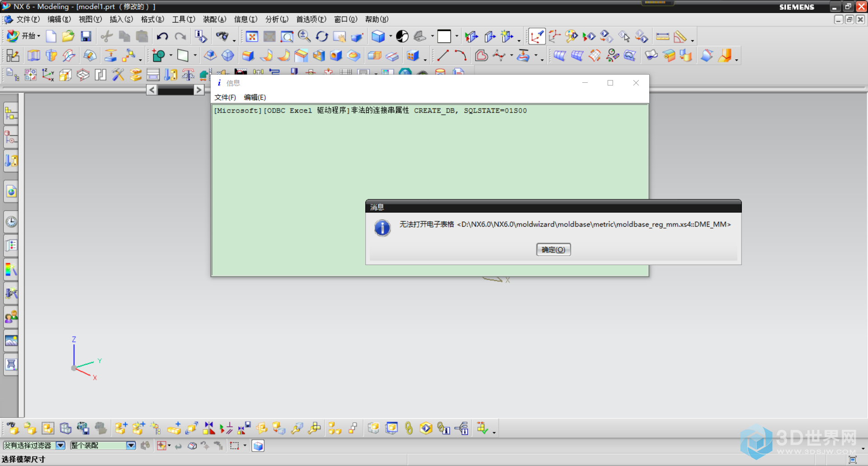Click the Add component icon in assembly toolbar
Screen dimensions: 868x466
pos(121,428)
